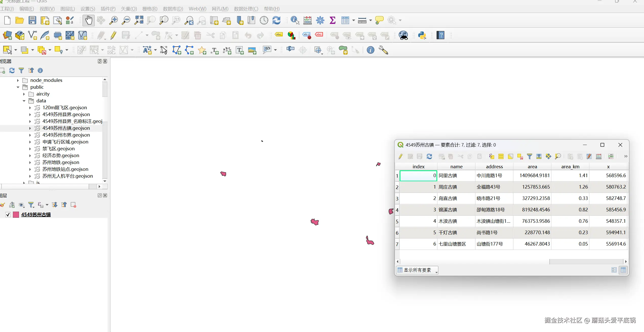Select 苏州地铁.geojson in browser tree
Viewport: 644px width, 332px height.
(61, 162)
